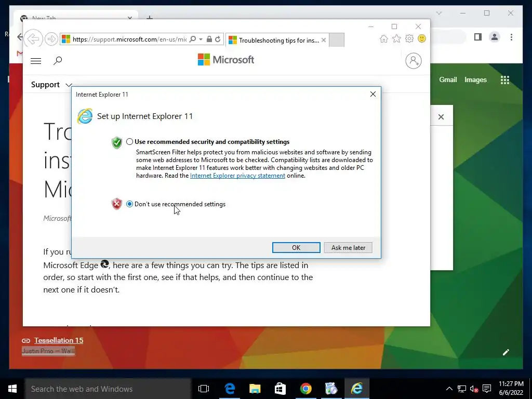Switch to Internet Explorer on taskbar
Image resolution: width=532 pixels, height=399 pixels.
[356, 389]
